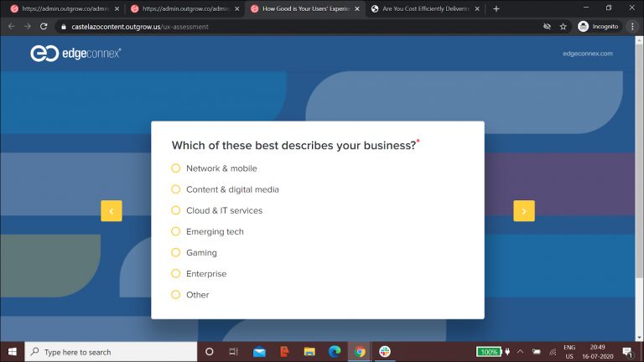Go to next question with right arrow

point(524,211)
